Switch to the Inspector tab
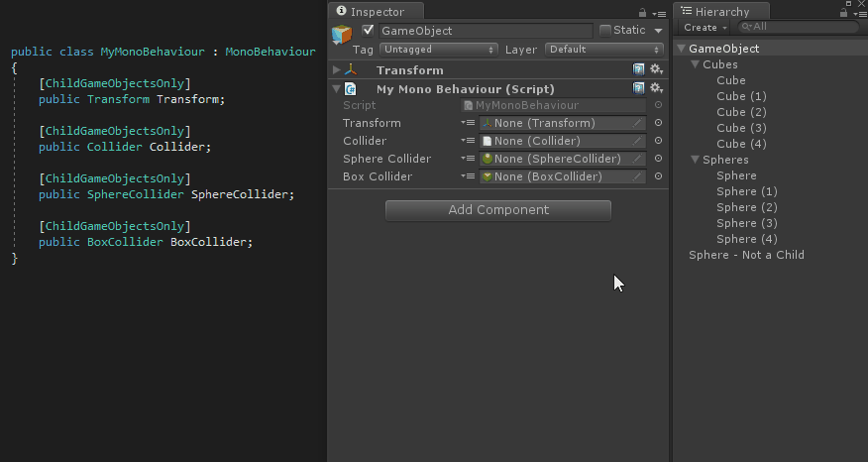 [x=377, y=12]
